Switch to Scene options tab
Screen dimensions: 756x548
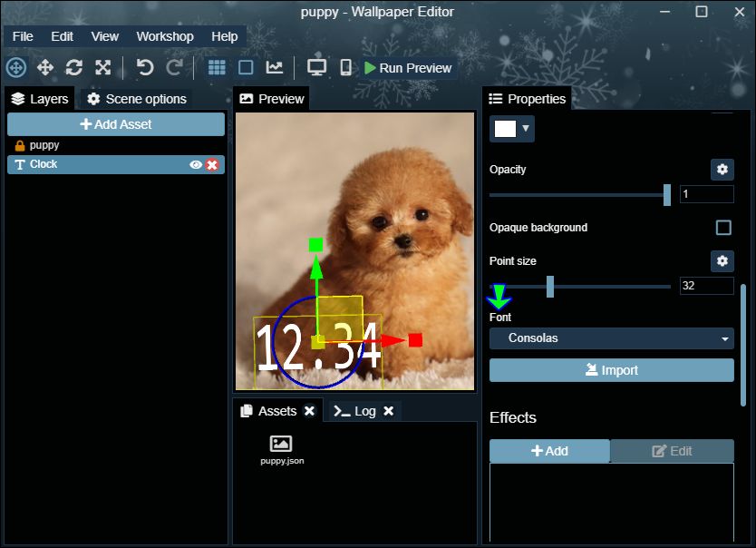pyautogui.click(x=137, y=99)
